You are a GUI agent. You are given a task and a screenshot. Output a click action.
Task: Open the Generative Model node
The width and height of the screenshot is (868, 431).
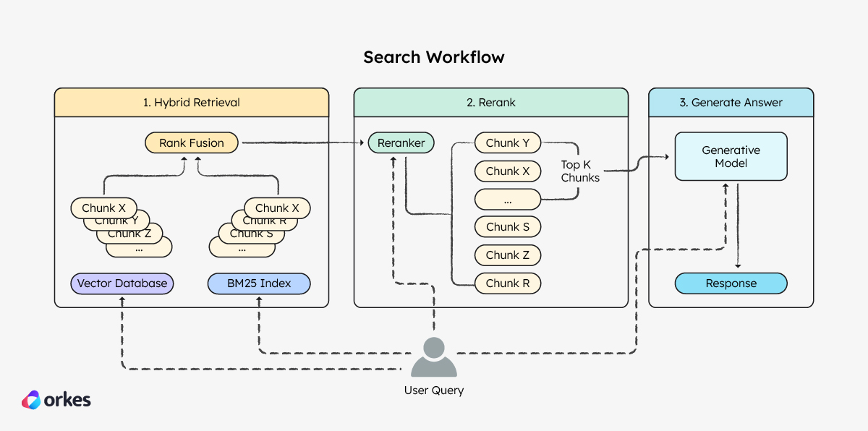731,155
